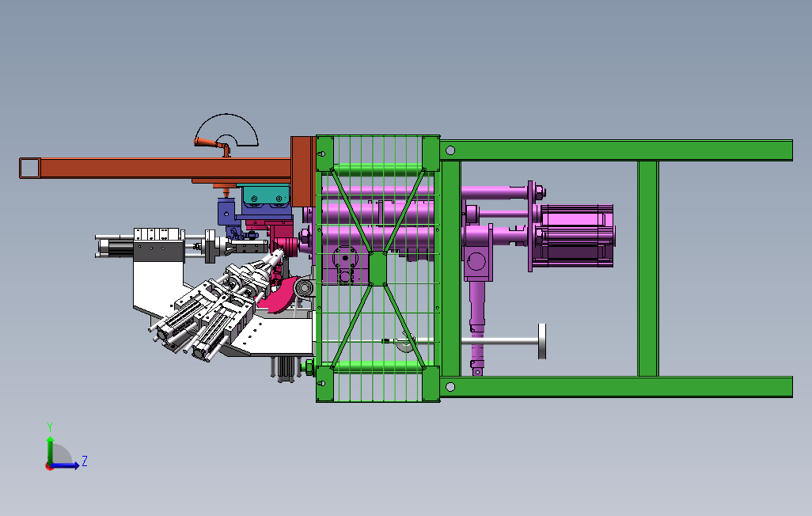Viewport: 812px width, 516px height.
Task: Select the purple bearing block with circular bore
Action: pos(477,253)
